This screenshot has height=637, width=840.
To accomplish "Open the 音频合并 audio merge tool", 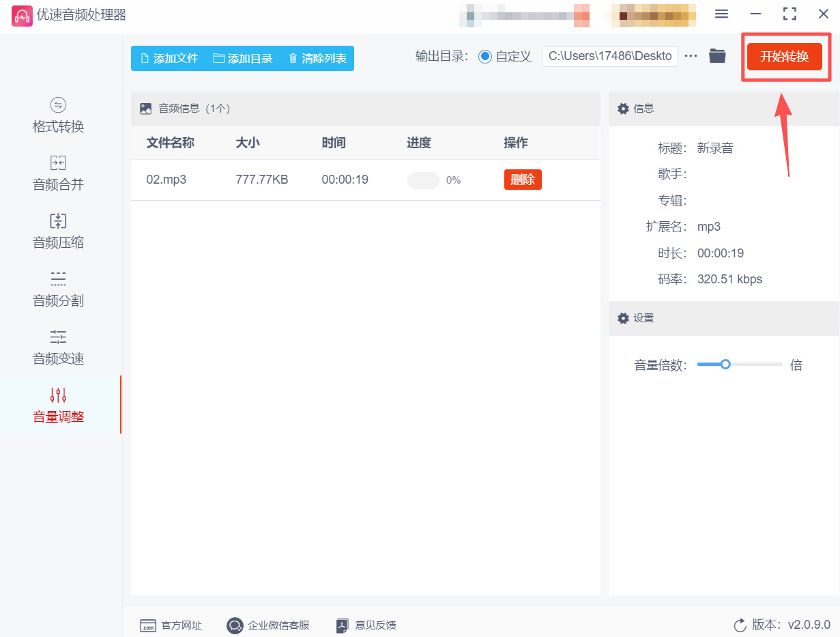I will (x=58, y=174).
